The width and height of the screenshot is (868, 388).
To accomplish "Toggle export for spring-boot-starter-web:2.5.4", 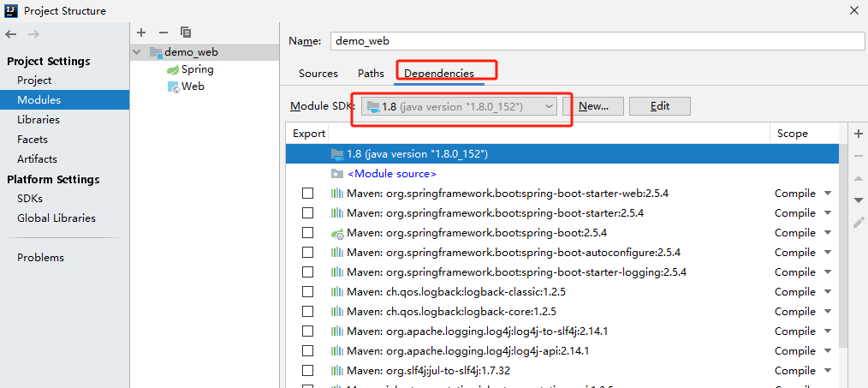I will [307, 194].
